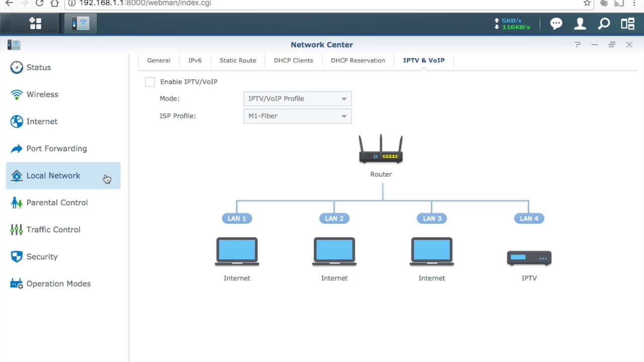Click the browser reload icon

[x=40, y=3]
